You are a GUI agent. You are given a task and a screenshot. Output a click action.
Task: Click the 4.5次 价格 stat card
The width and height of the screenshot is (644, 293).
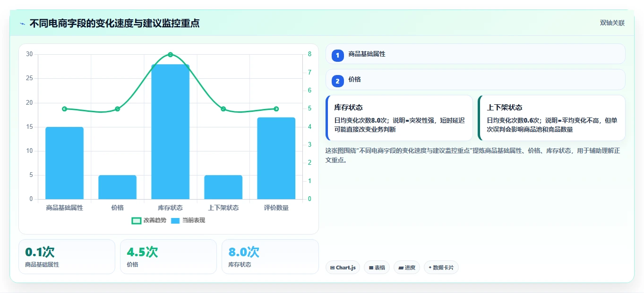168,257
